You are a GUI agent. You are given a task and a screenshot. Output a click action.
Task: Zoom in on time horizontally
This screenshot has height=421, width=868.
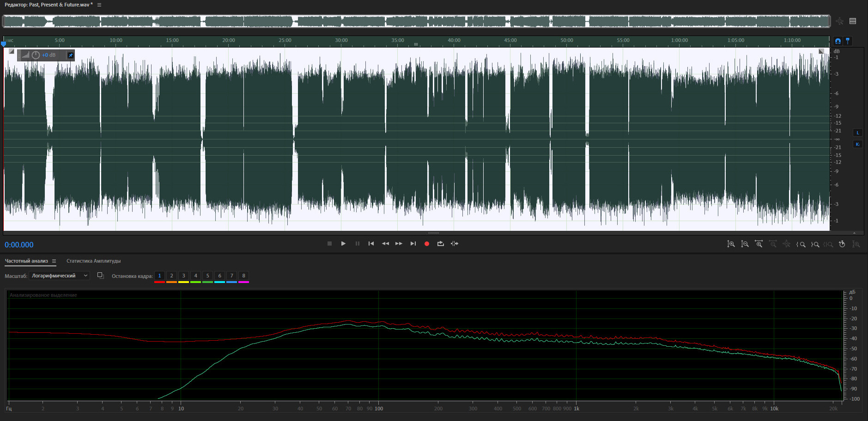click(x=759, y=244)
